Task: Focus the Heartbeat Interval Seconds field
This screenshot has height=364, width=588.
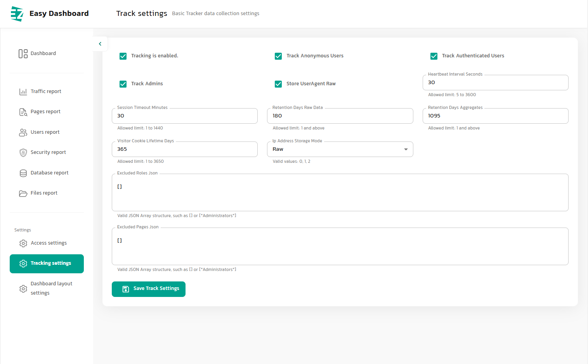Action: 495,83
